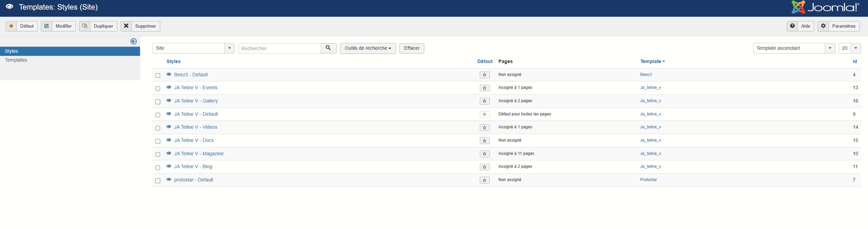Click 'Défaut pour toutes les pages' text
Screen dimensions: 868x229
(x=525, y=114)
